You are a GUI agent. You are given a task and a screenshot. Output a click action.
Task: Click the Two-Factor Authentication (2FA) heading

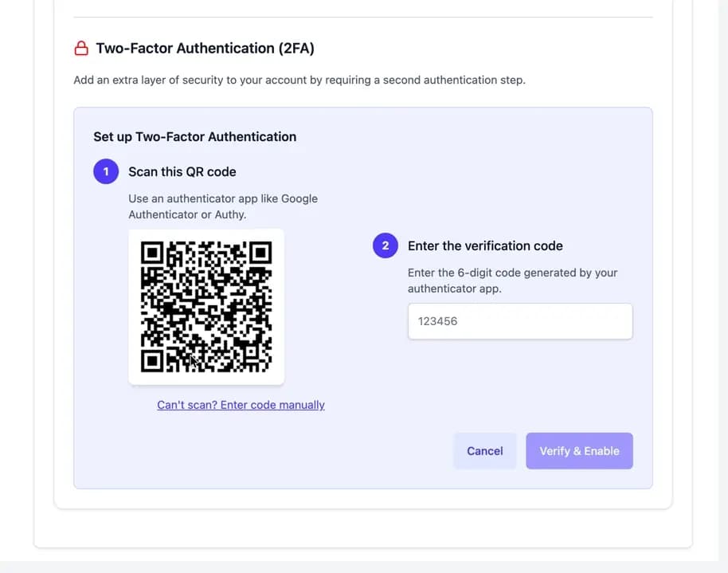tap(205, 49)
